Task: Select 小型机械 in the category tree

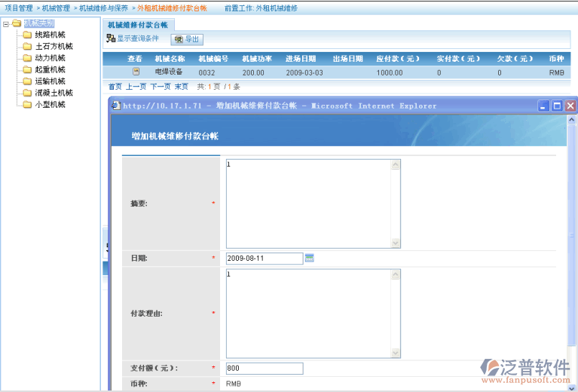Action: click(50, 105)
